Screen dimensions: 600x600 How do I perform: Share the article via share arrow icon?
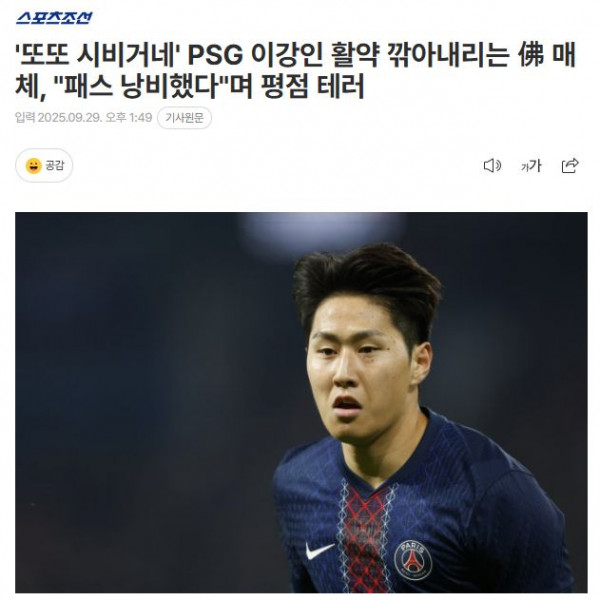570,166
